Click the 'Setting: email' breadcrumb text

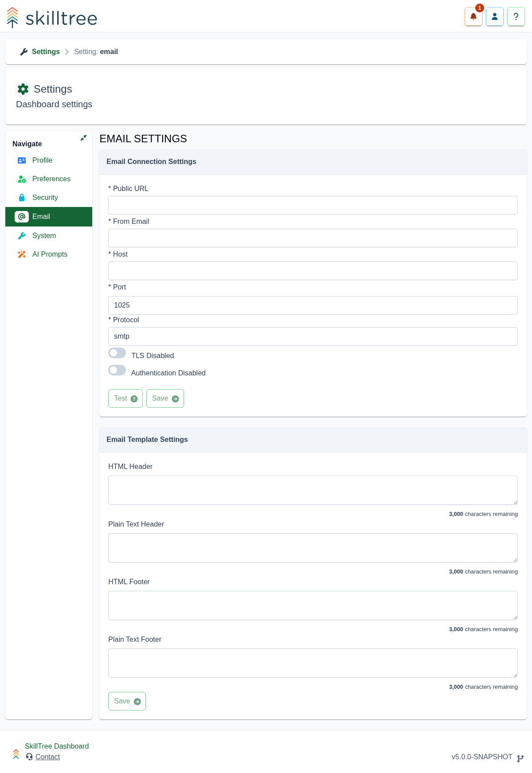pyautogui.click(x=96, y=52)
